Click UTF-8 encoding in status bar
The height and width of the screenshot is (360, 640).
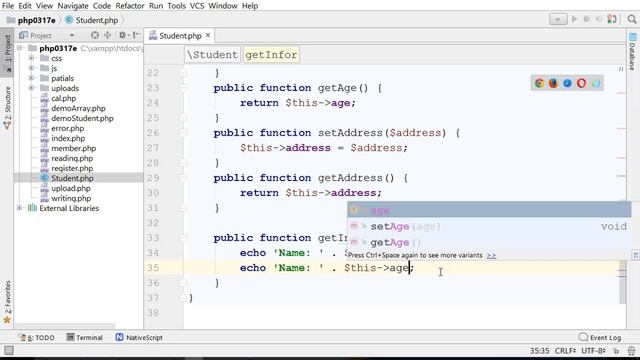(x=593, y=351)
